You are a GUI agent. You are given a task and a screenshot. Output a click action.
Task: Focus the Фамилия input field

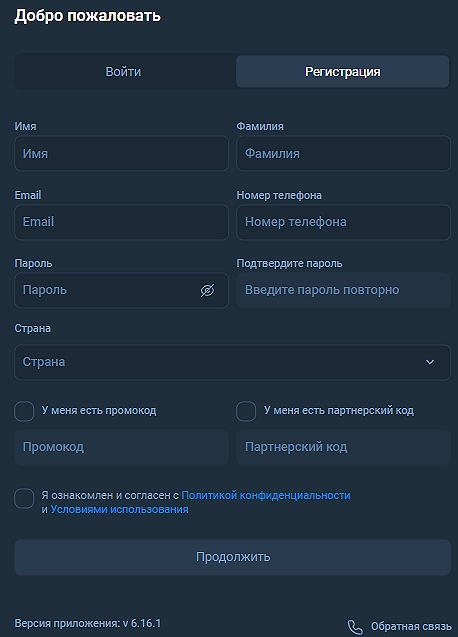(x=343, y=154)
